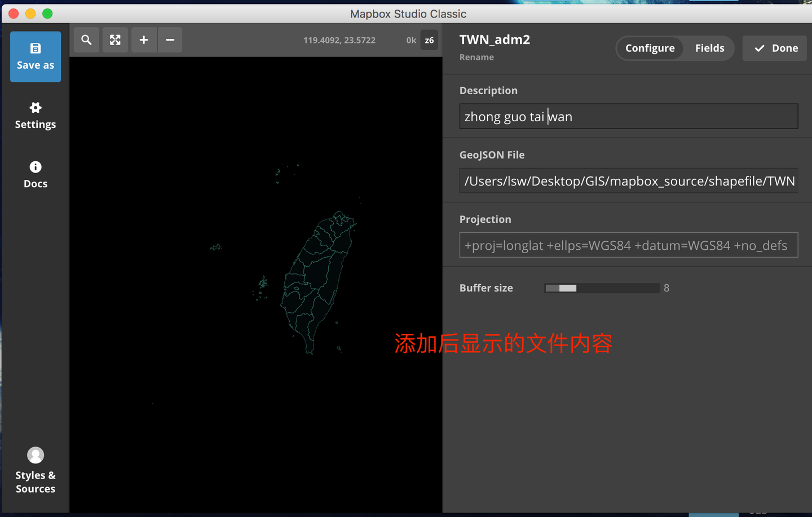
Task: Switch to the Fields tab
Action: click(x=709, y=48)
